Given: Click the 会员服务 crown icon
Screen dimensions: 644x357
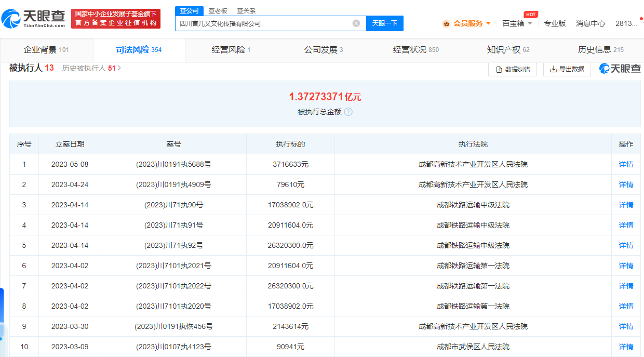Looking at the screenshot, I should (446, 23).
